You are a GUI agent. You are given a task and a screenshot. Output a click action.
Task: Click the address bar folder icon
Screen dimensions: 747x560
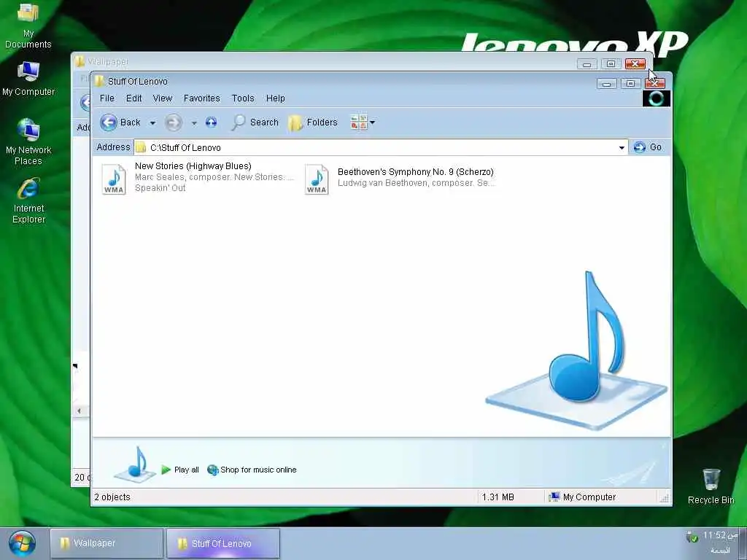141,147
